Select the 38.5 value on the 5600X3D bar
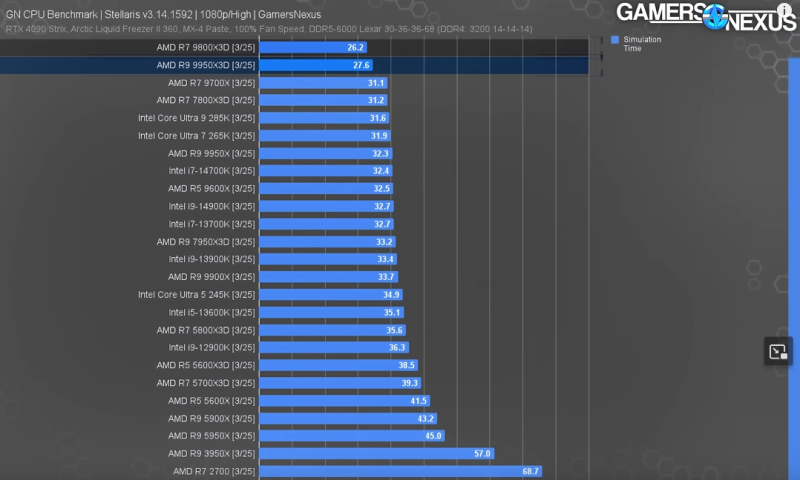Screen dimensions: 800x480 click(x=407, y=365)
